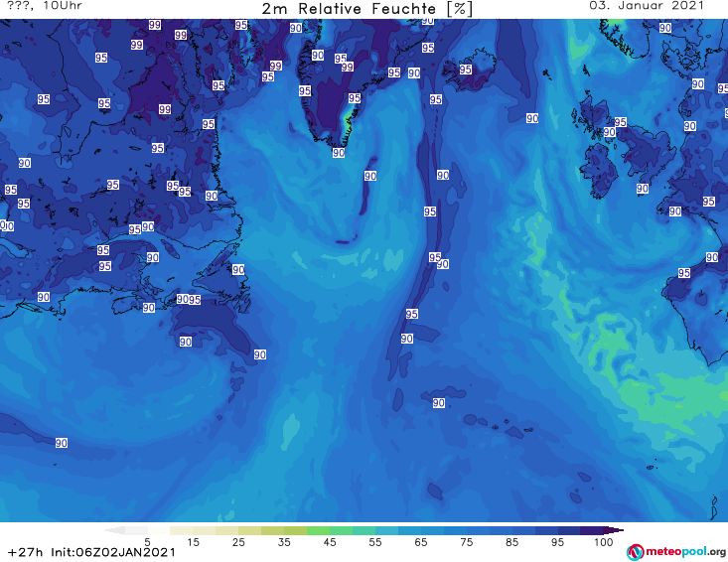Image resolution: width=728 pixels, height=562 pixels.
Task: Click the 90 contour label beside the Azores islands
Action: (x=439, y=403)
